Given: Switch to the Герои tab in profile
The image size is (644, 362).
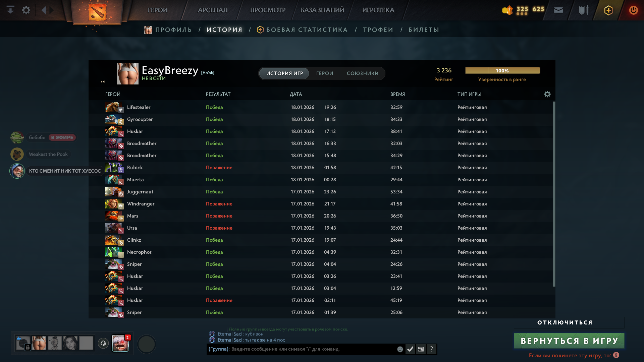Looking at the screenshot, I should tap(324, 73).
